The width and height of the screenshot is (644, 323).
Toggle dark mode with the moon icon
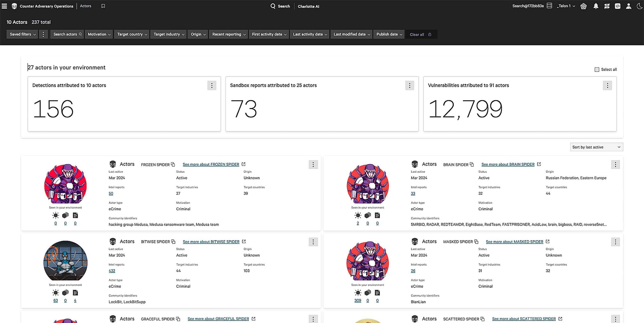pyautogui.click(x=640, y=6)
